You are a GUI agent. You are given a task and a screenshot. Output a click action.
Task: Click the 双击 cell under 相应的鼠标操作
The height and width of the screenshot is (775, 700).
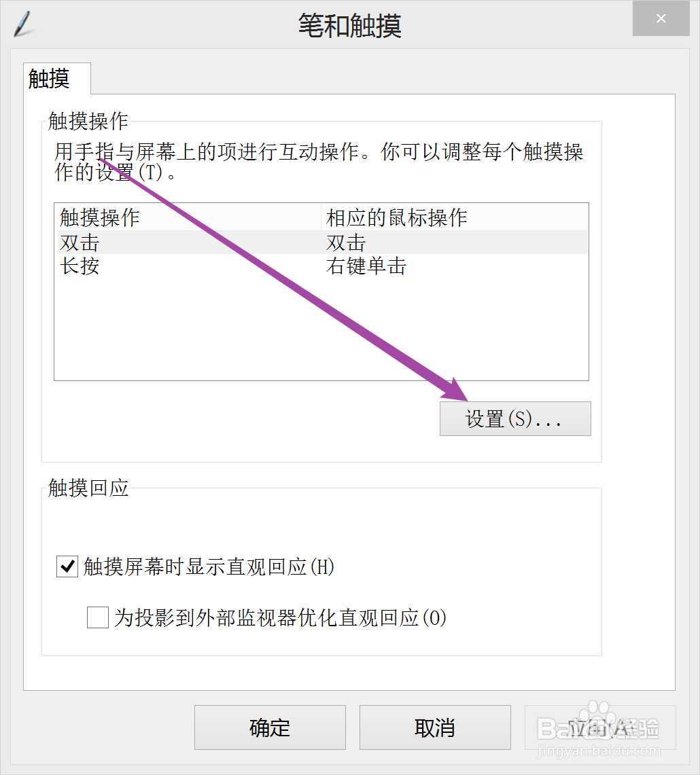(346, 242)
